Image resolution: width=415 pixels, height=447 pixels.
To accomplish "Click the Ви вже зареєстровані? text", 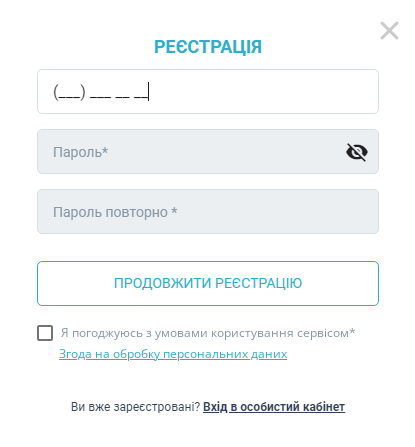I will (x=135, y=407).
